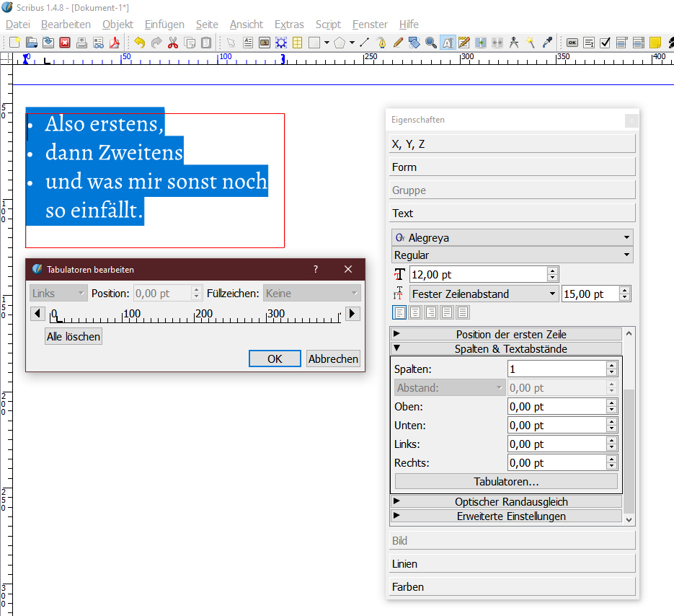The height and width of the screenshot is (616, 674).
Task: Open the Alegreya font family dropdown
Action: (513, 237)
